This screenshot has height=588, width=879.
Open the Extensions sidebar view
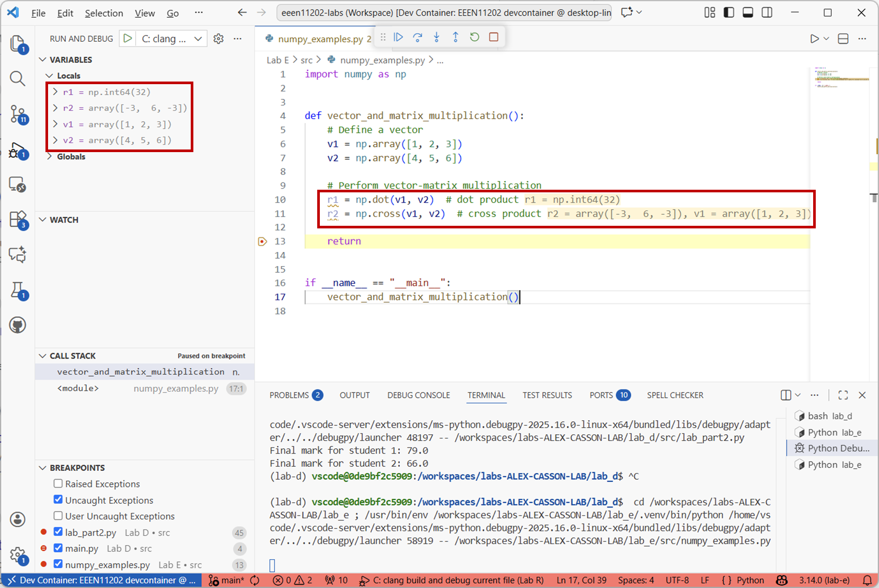18,220
